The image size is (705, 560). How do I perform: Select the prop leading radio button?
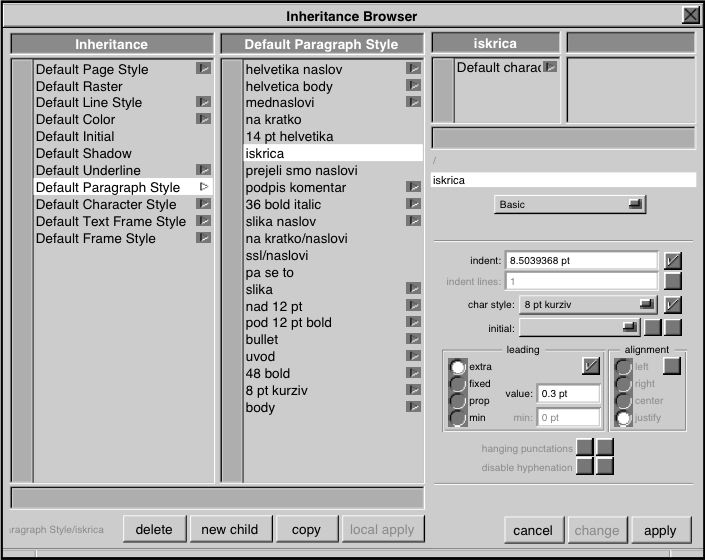(457, 400)
